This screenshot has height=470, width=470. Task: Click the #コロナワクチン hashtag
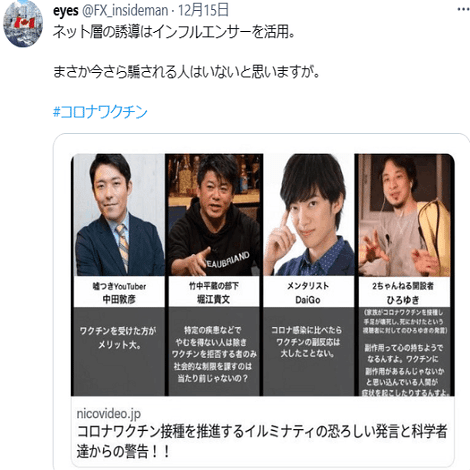tap(100, 112)
